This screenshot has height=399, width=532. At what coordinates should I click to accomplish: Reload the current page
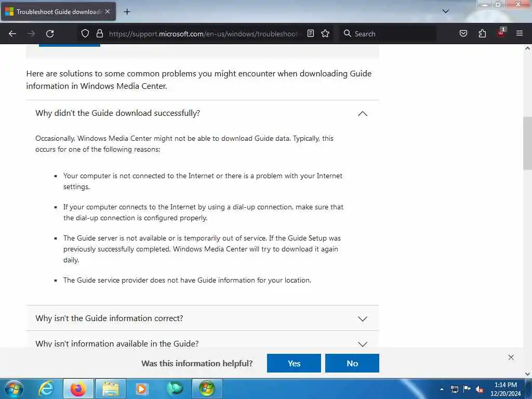click(50, 34)
